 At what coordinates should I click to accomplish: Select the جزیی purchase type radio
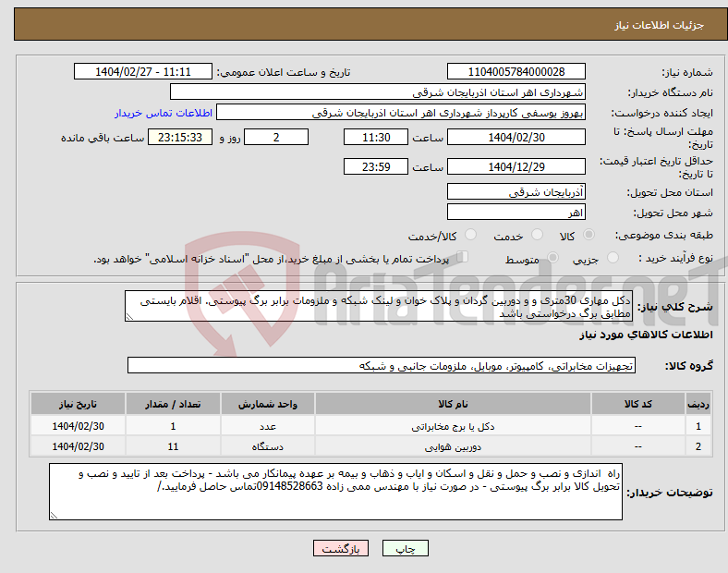coord(613,258)
